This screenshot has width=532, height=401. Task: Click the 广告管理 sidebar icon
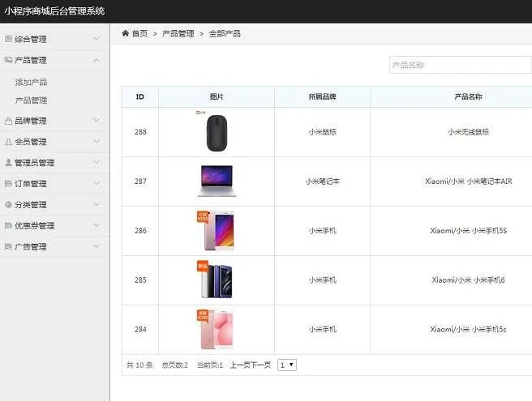8,247
